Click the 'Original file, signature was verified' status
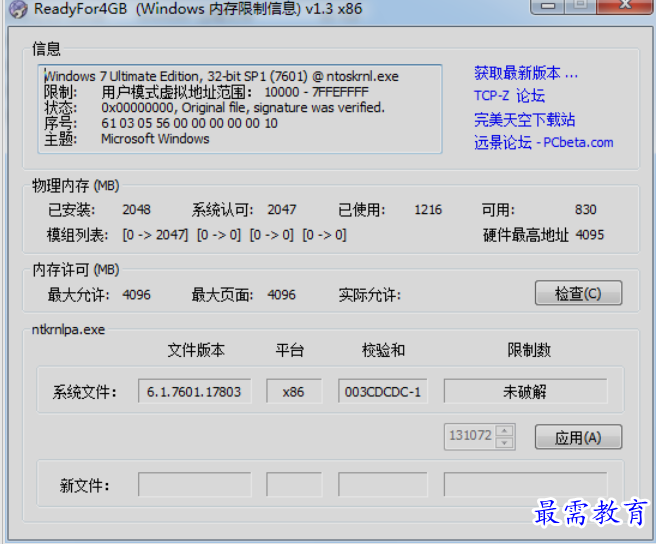The image size is (656, 544). [x=283, y=108]
